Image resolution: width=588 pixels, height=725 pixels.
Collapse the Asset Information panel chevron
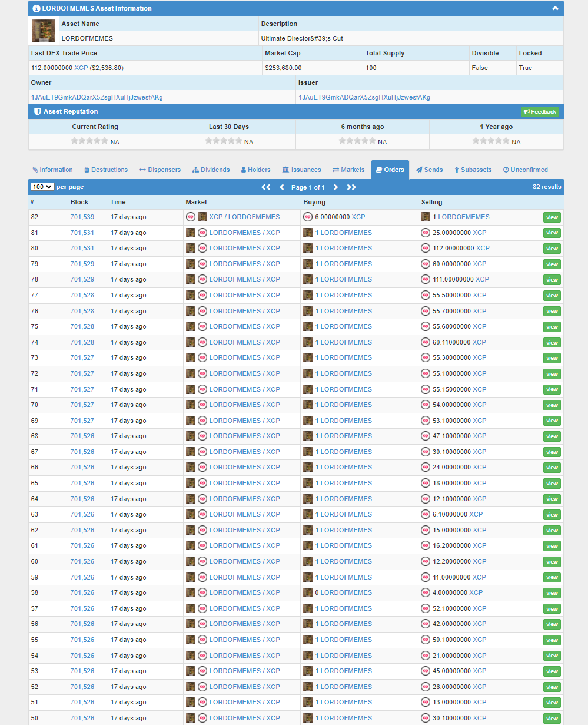pyautogui.click(x=555, y=9)
